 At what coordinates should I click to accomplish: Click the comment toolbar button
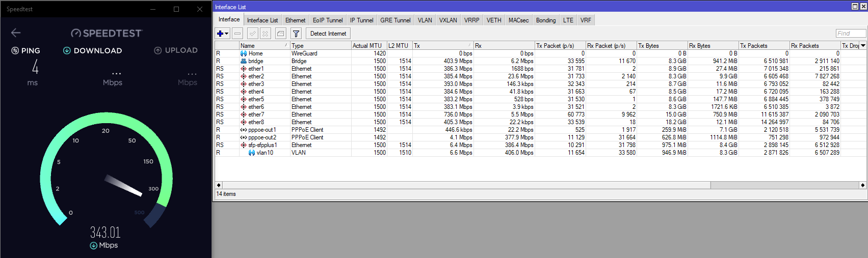tap(280, 34)
